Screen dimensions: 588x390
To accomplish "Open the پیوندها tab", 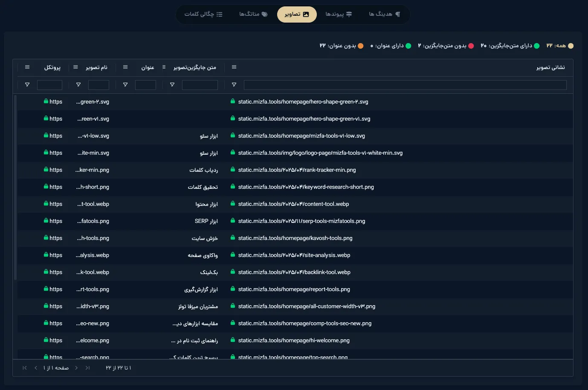I will pyautogui.click(x=339, y=14).
